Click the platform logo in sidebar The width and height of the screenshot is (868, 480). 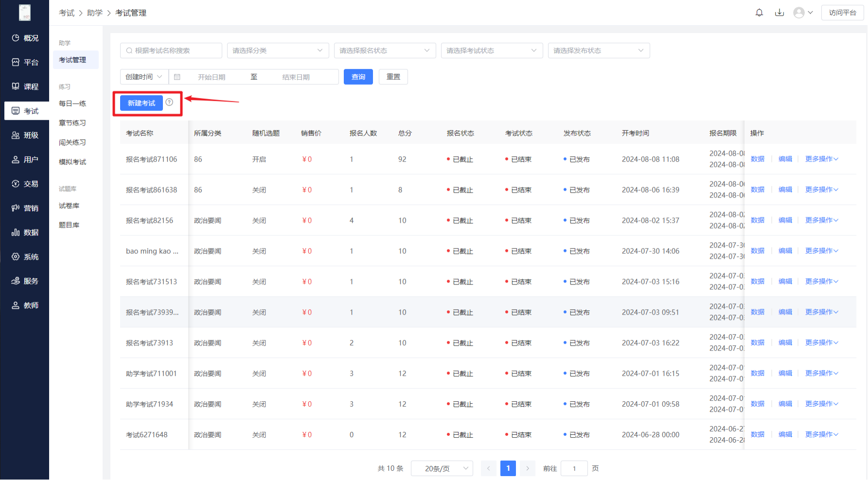(25, 13)
